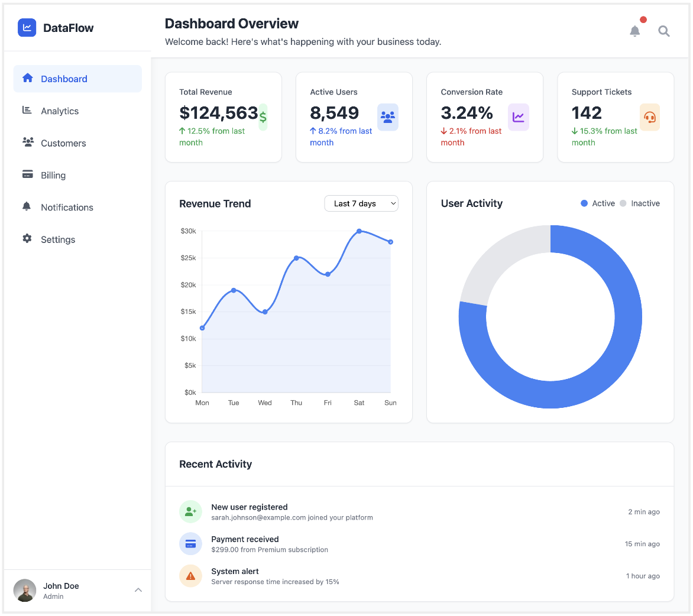Click the Active Users people icon
Image resolution: width=693 pixels, height=616 pixels.
pyautogui.click(x=388, y=117)
